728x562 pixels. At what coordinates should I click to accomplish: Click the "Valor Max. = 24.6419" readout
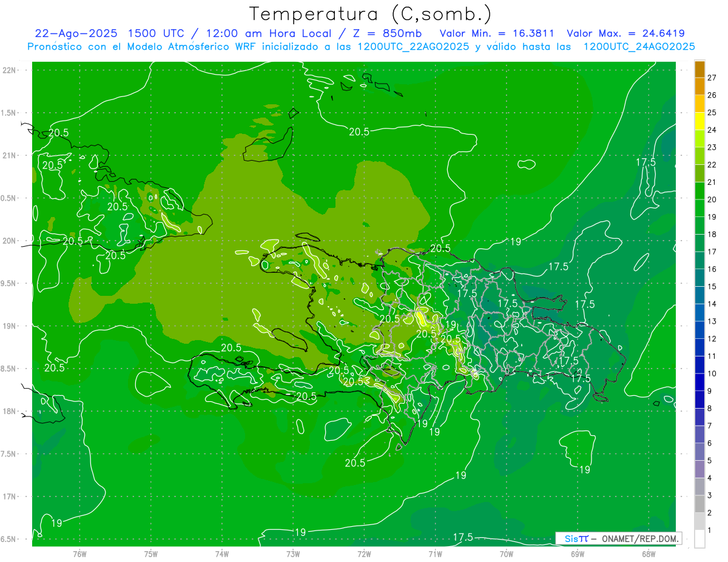click(625, 33)
